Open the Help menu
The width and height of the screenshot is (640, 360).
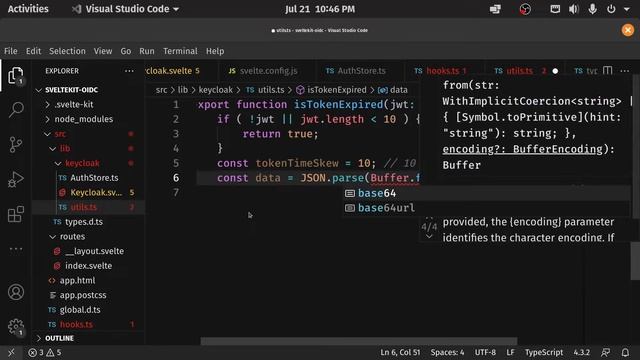click(x=215, y=51)
